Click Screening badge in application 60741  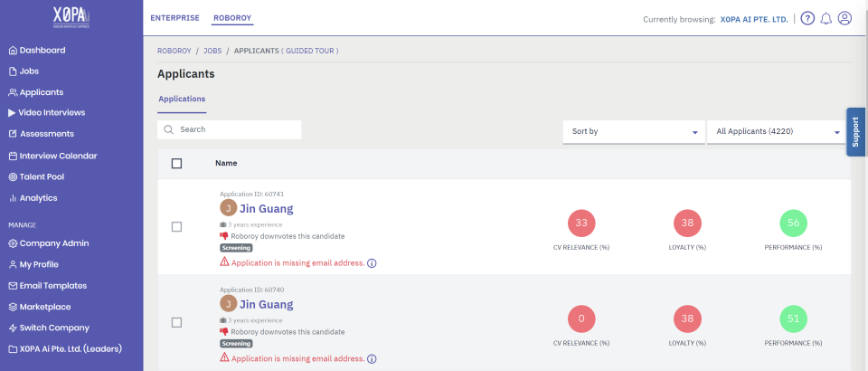[x=236, y=248]
